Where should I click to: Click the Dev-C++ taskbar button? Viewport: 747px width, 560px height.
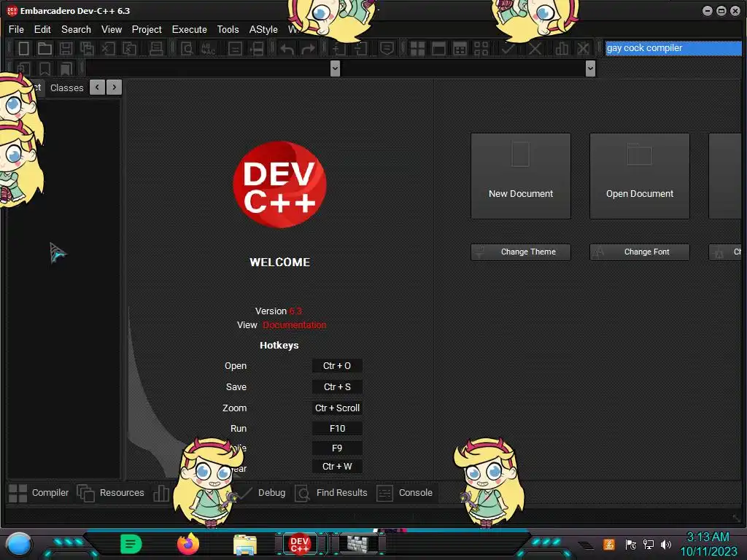pyautogui.click(x=300, y=544)
